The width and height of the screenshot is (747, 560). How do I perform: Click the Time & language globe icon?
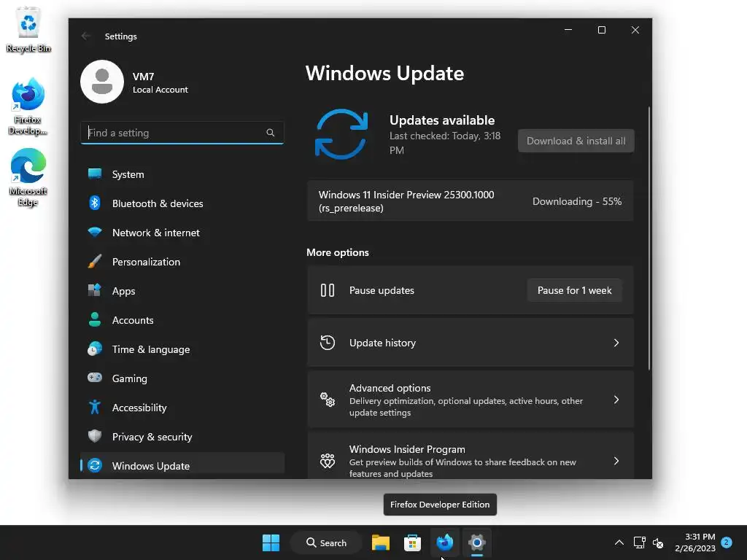pos(95,349)
